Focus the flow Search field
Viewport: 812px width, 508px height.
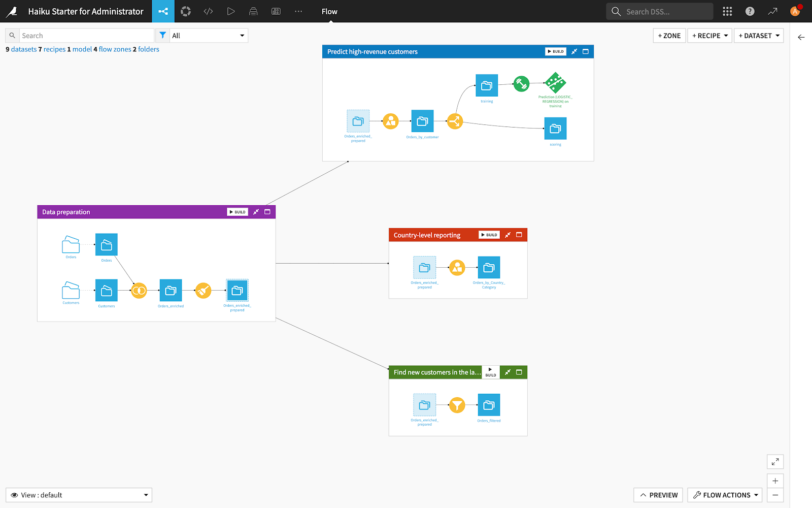click(x=86, y=36)
